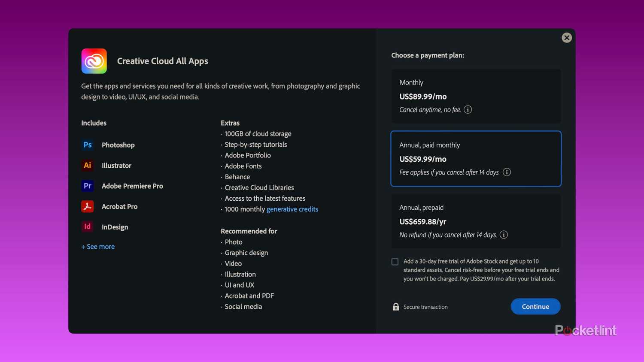The height and width of the screenshot is (362, 644).
Task: Open the generative credits link
Action: coord(292,209)
